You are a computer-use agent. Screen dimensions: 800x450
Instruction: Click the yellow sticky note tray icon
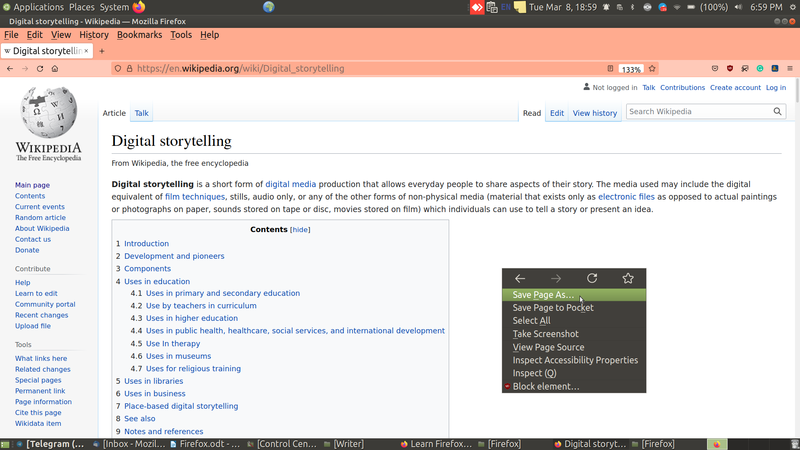pos(519,7)
